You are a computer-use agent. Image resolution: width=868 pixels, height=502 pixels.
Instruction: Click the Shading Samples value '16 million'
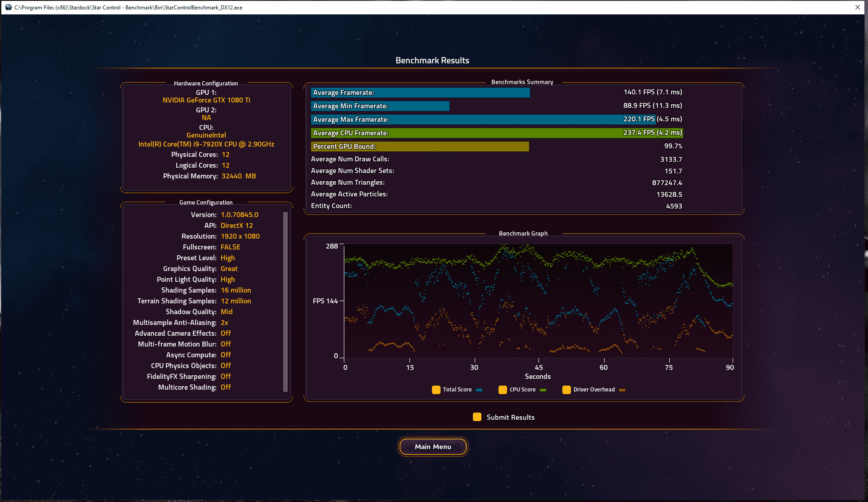click(x=236, y=290)
